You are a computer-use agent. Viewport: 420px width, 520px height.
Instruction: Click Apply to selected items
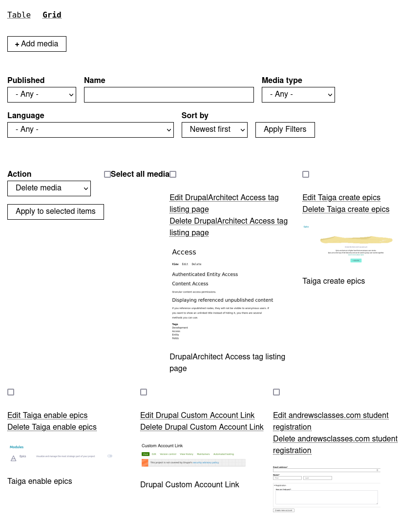pyautogui.click(x=56, y=212)
